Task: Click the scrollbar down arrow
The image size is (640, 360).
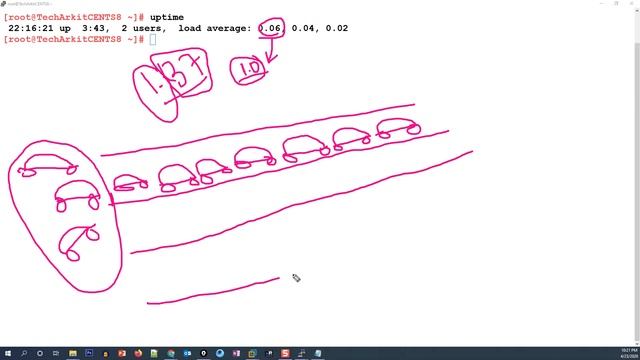Action: tap(637, 344)
